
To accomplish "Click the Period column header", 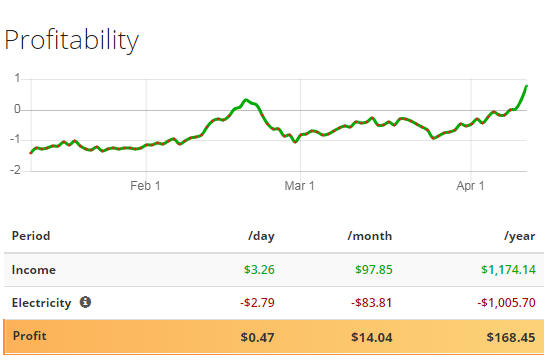I will [31, 236].
